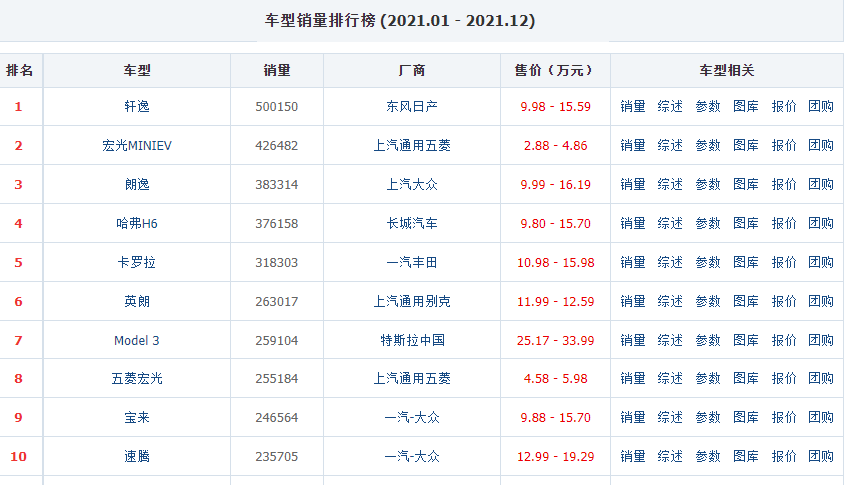
Task: Click 图库 link in 轩逸 row
Action: [746, 107]
